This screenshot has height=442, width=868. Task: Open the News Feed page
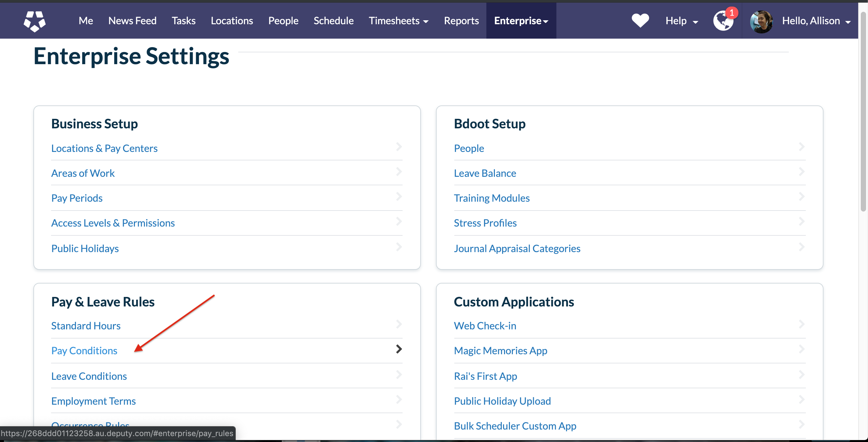click(x=132, y=21)
